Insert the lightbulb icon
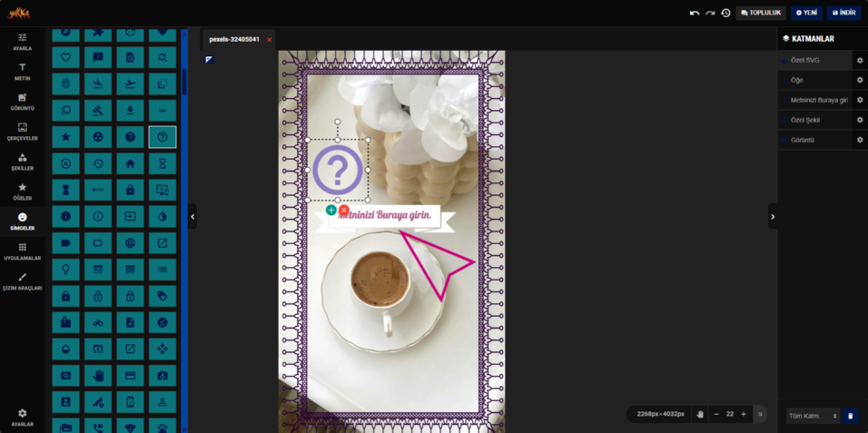 click(x=66, y=270)
